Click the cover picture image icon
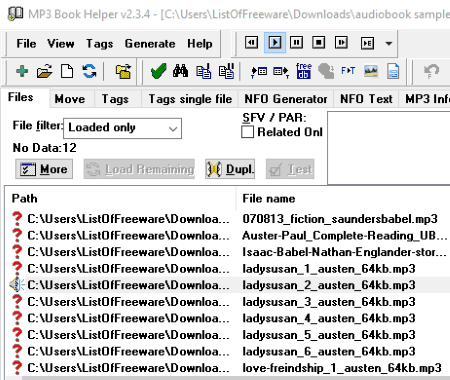Screen dimensions: 450x380 (371, 71)
